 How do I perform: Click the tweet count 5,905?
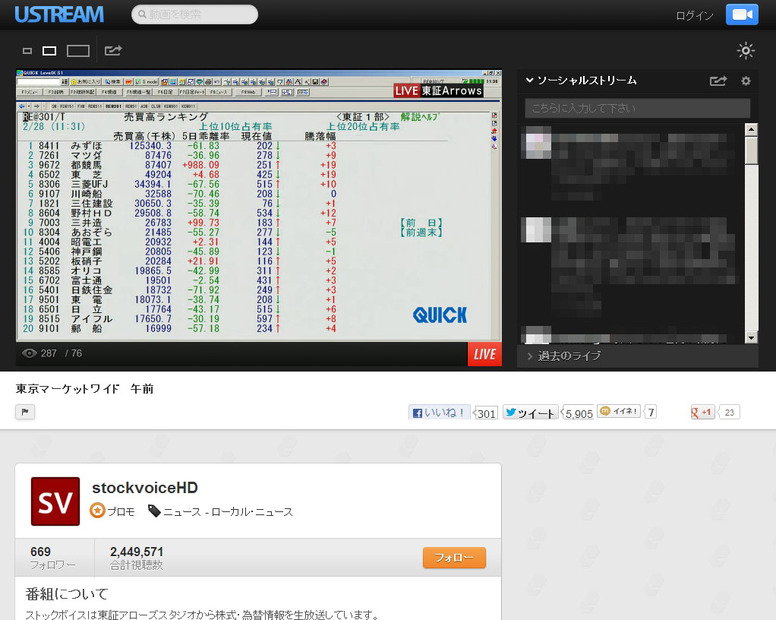pyautogui.click(x=579, y=413)
